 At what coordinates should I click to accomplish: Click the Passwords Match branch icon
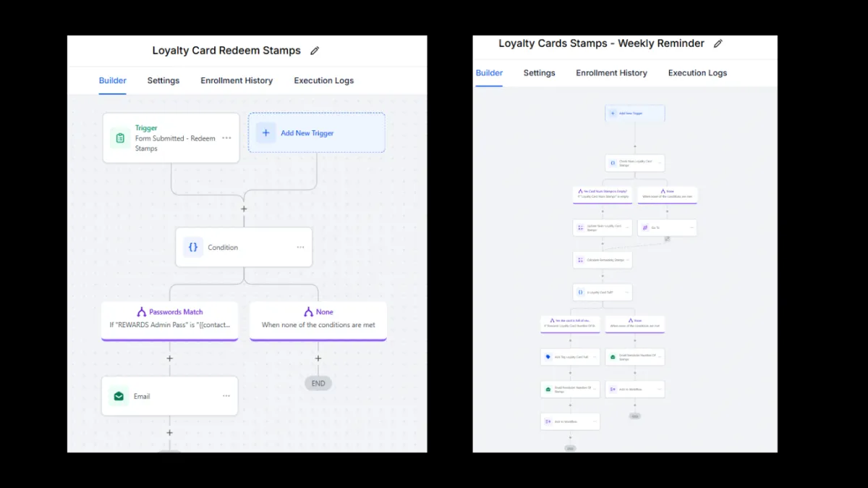click(142, 312)
